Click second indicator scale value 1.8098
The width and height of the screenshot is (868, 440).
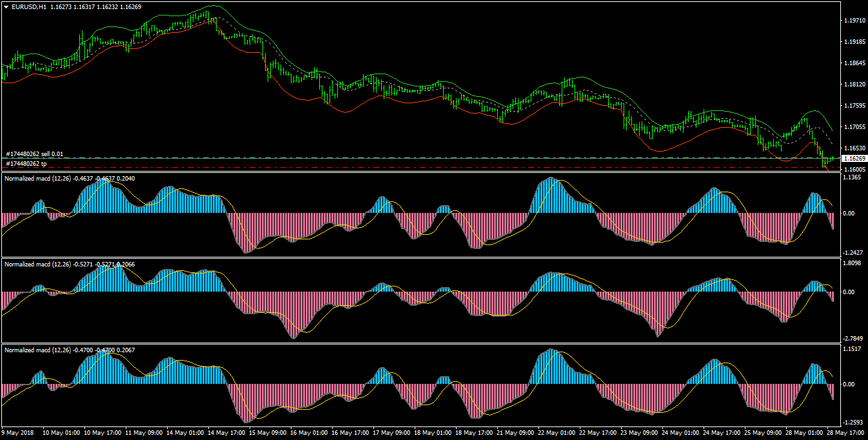tap(853, 263)
